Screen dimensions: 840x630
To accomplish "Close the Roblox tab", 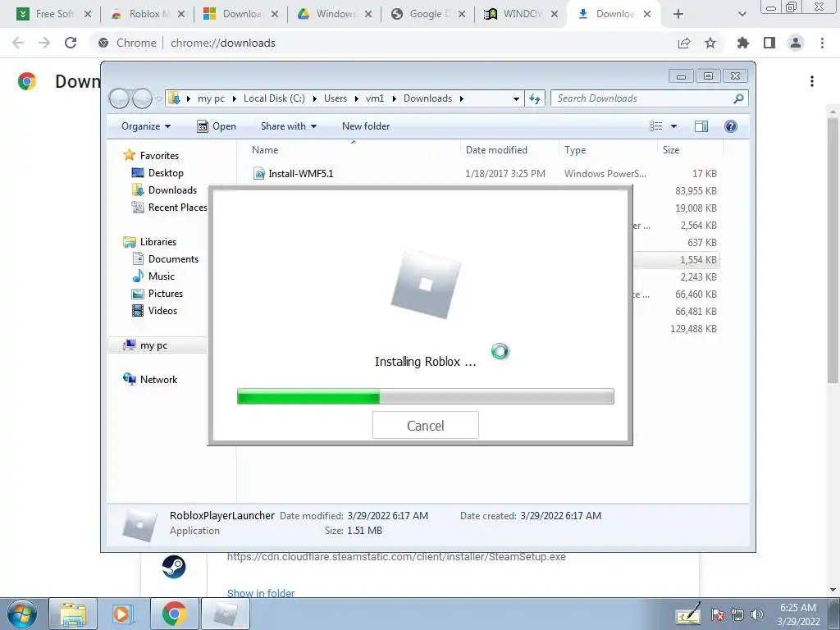I will 181,15.
